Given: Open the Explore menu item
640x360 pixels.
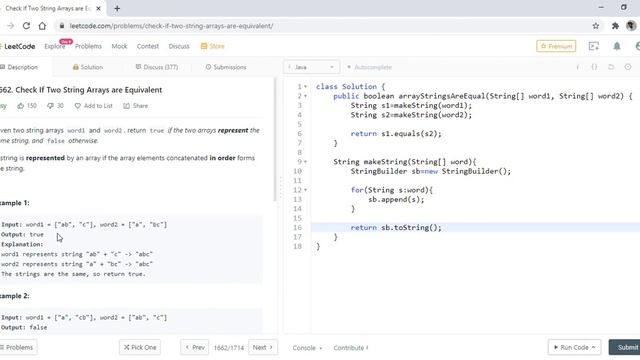Looking at the screenshot, I should click(55, 46).
